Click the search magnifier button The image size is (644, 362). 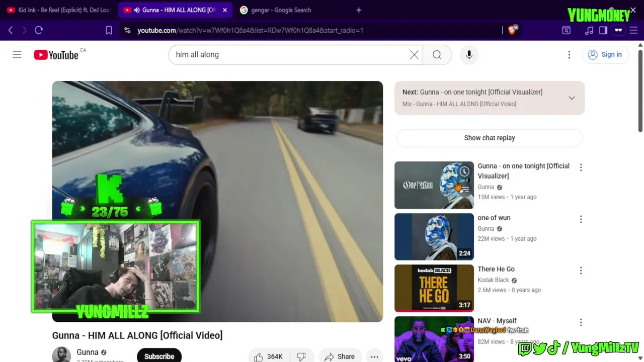[437, 55]
